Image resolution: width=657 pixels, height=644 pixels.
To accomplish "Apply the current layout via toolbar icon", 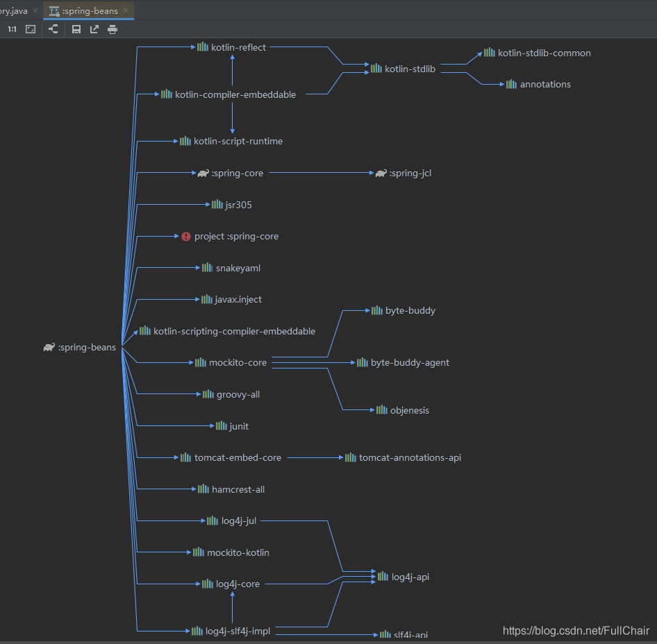I will 53,29.
